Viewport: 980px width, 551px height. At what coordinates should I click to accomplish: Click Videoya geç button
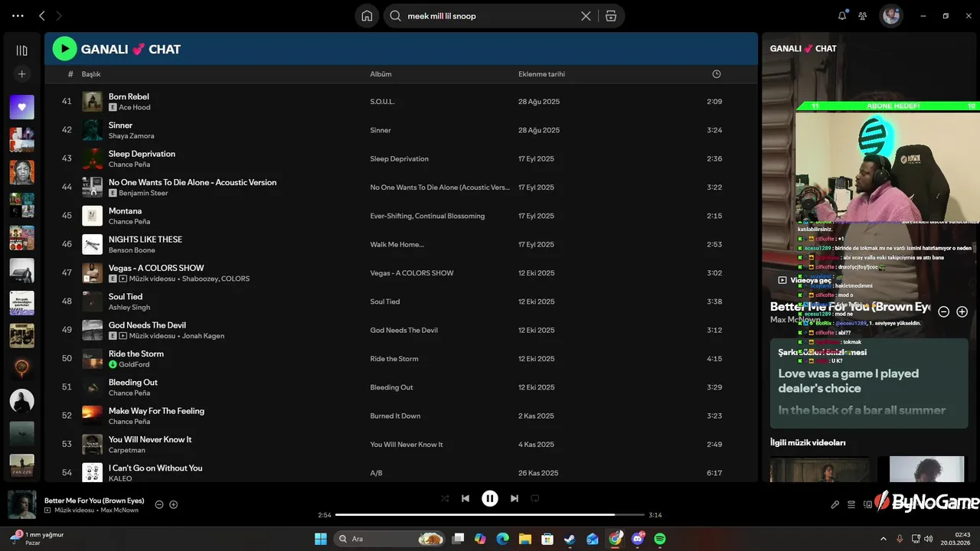point(805,280)
